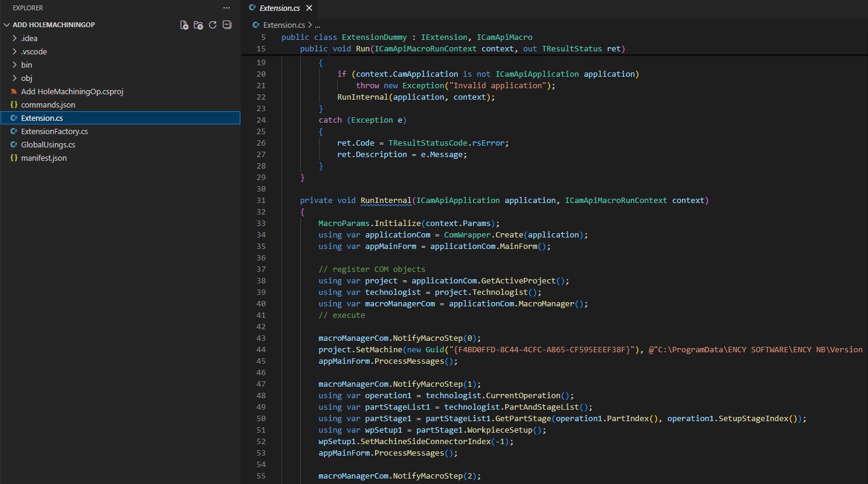The image size is (868, 484).
Task: Click the JSON icon beside commands.json
Action: pos(14,105)
